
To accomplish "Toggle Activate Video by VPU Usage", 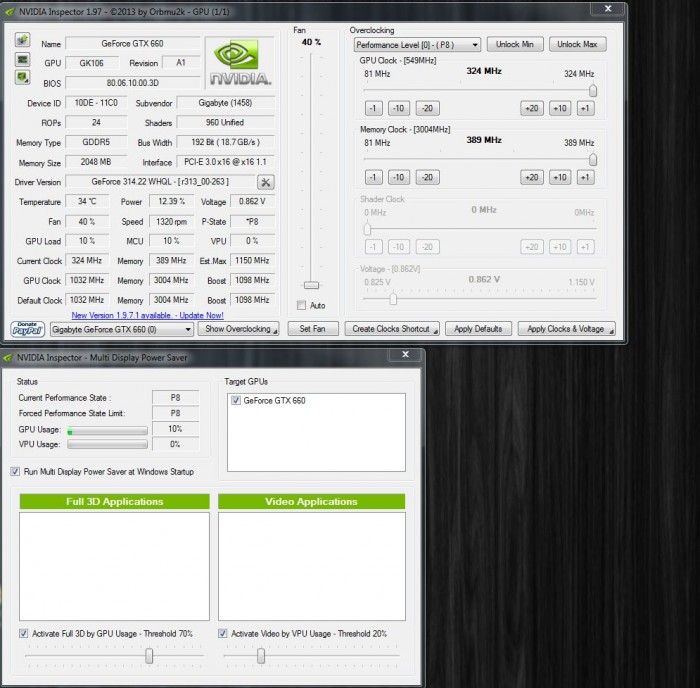I will 222,634.
